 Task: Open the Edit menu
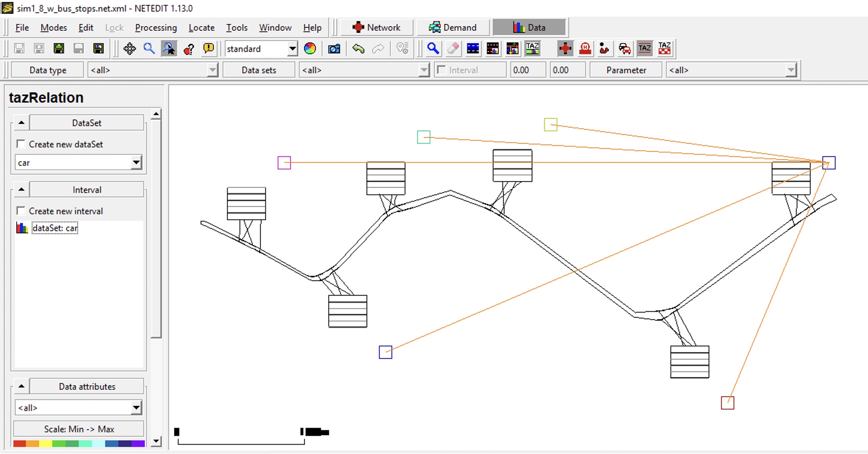86,28
